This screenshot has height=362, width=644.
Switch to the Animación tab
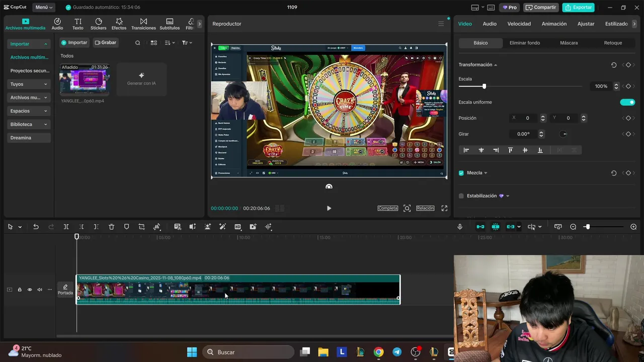click(x=554, y=24)
